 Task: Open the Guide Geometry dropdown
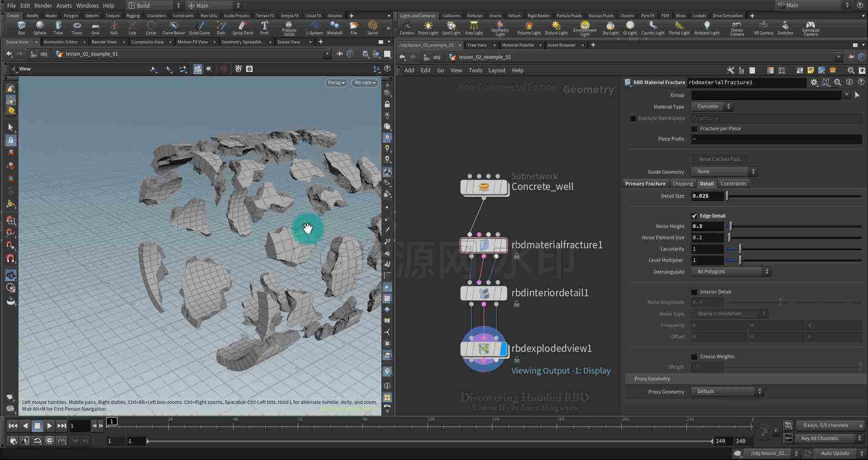724,171
